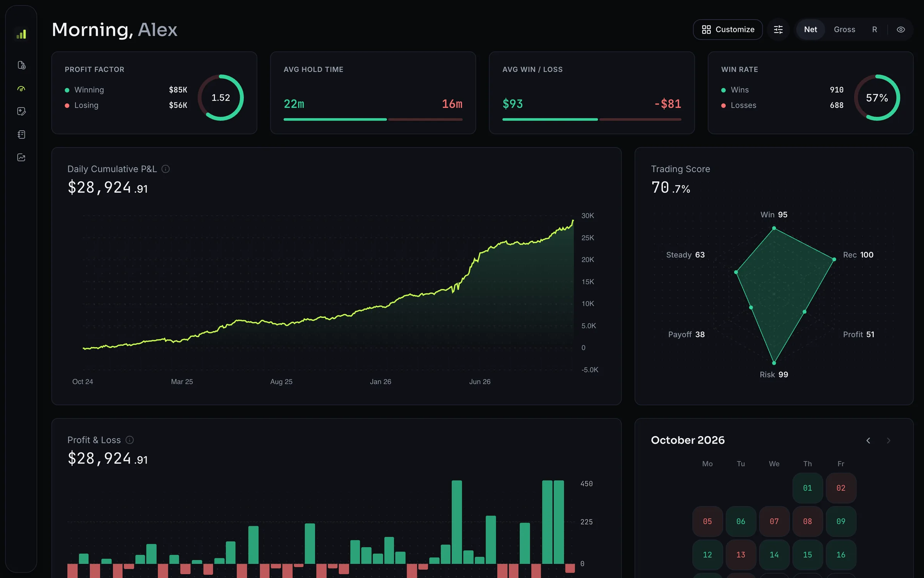The image size is (924, 578).
Task: Select October 09 in calendar
Action: (841, 521)
